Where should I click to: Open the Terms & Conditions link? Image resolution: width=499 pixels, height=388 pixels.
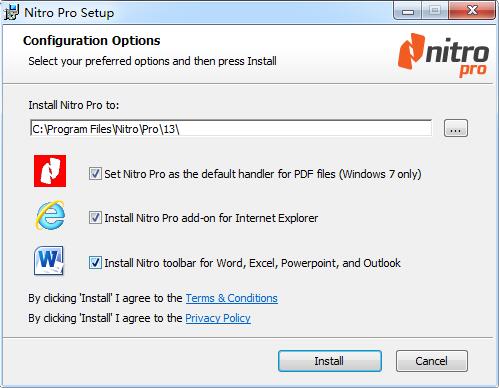coord(232,298)
